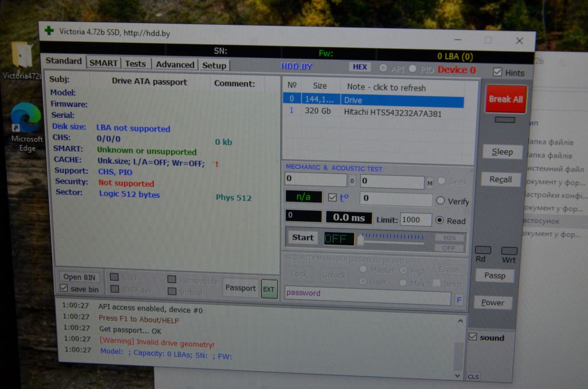Click the Recall button
588x389 pixels.
tap(501, 179)
